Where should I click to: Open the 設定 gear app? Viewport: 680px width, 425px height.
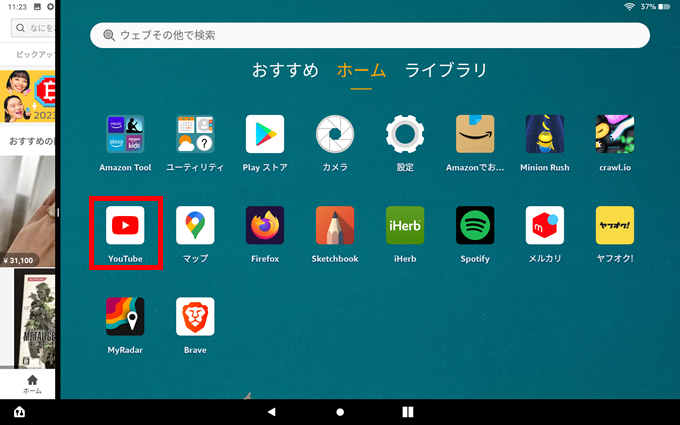(405, 134)
